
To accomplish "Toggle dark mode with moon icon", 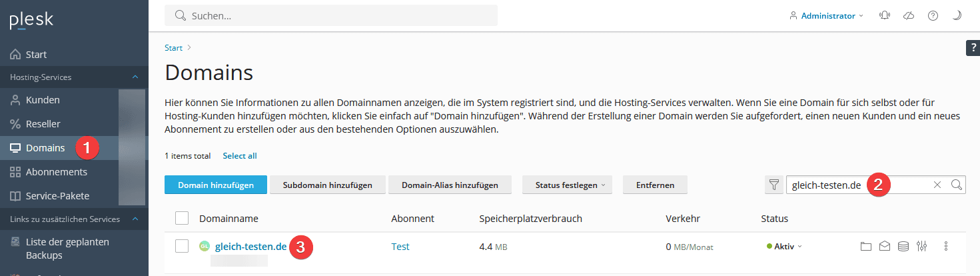I will 957,16.
